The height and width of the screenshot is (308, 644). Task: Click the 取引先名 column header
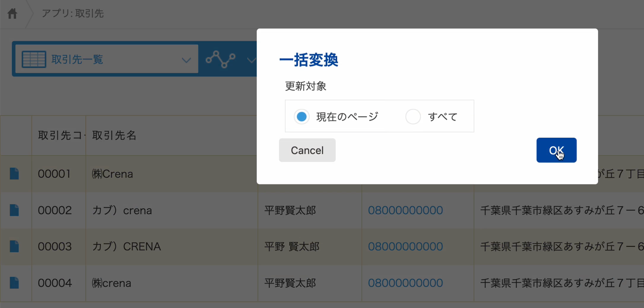(114, 136)
